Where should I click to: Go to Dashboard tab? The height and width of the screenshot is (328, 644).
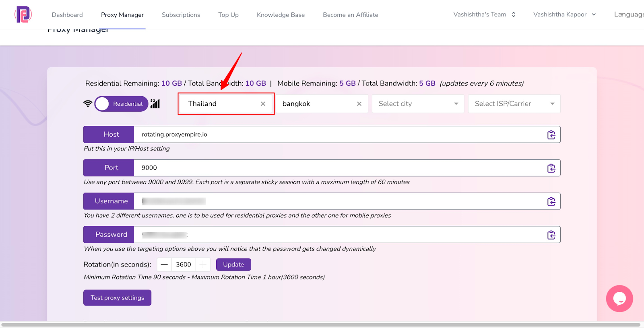coord(67,15)
